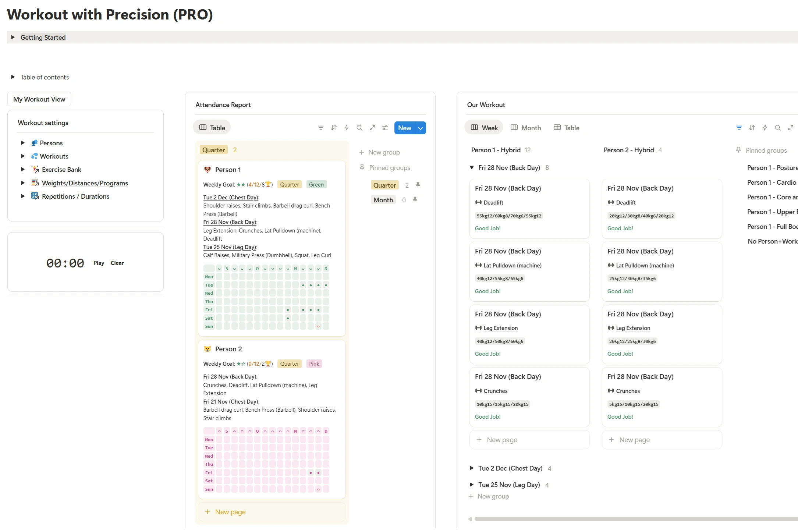Expand the Tue 2 Dec (Chest Day) group
This screenshot has width=798, height=532.
(471, 468)
